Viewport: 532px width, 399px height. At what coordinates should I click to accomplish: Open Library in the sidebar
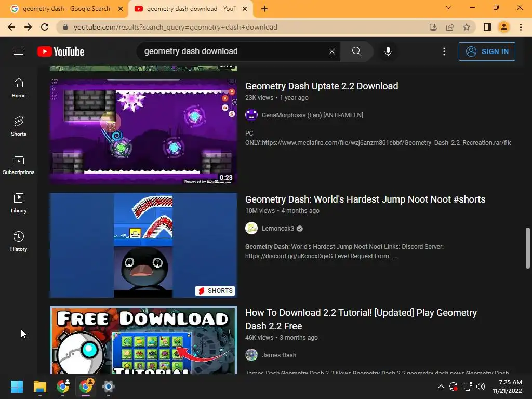[x=19, y=203]
